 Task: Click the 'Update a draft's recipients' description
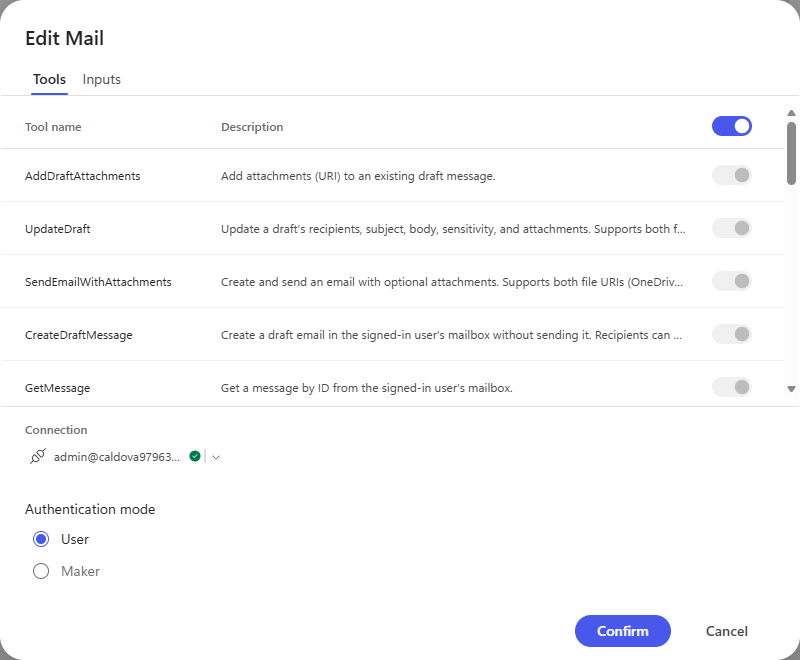[453, 229]
